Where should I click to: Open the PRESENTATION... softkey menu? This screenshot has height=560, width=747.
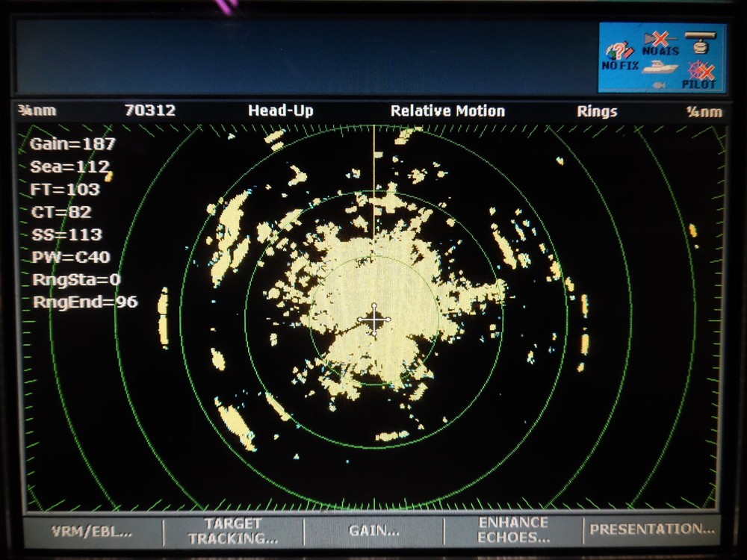pos(651,529)
